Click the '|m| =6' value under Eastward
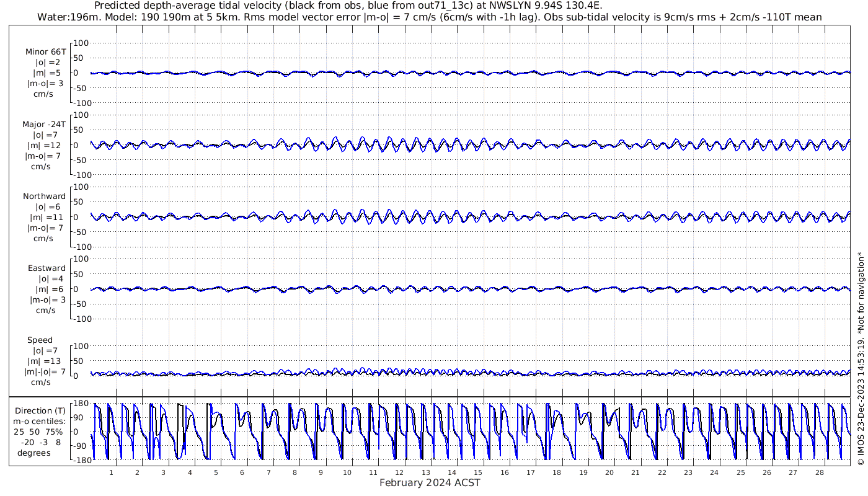Viewport: 868px width, 496px height. click(50, 290)
